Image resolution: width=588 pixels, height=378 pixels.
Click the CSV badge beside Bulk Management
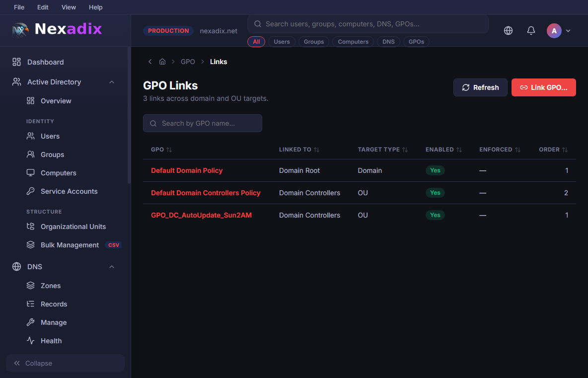point(114,245)
